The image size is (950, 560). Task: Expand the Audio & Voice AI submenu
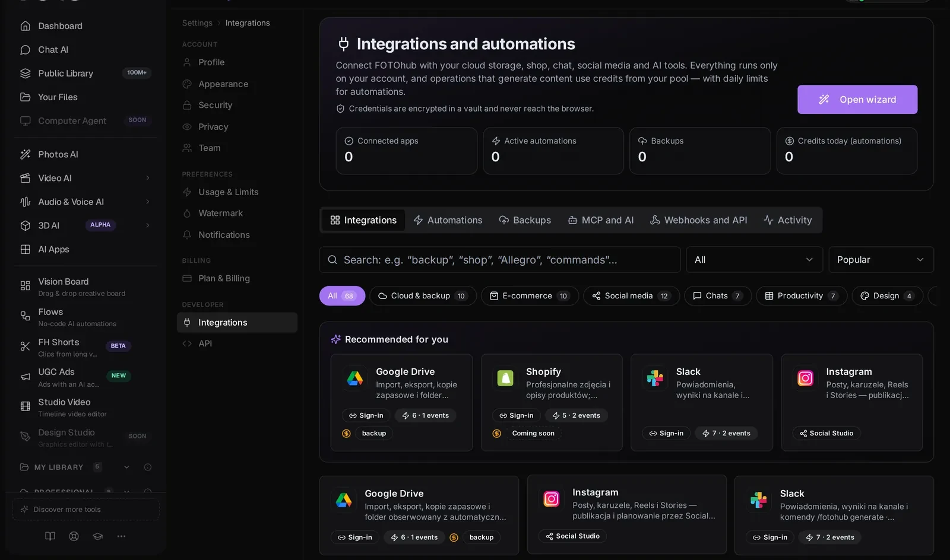[x=148, y=202]
